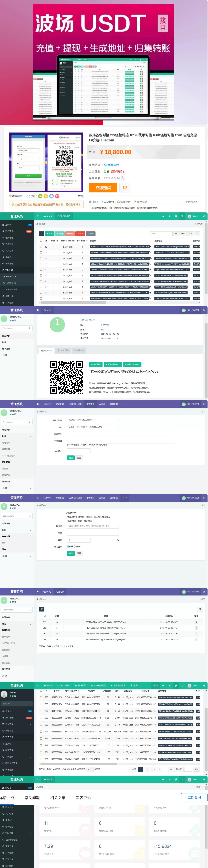Switch to the 详情介绍 tab
208x868 pixels.
(7, 798)
